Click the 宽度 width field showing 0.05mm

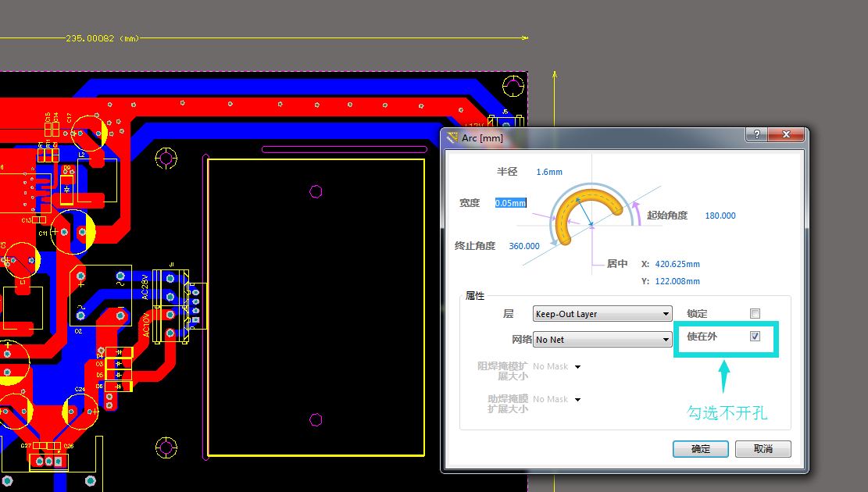510,203
